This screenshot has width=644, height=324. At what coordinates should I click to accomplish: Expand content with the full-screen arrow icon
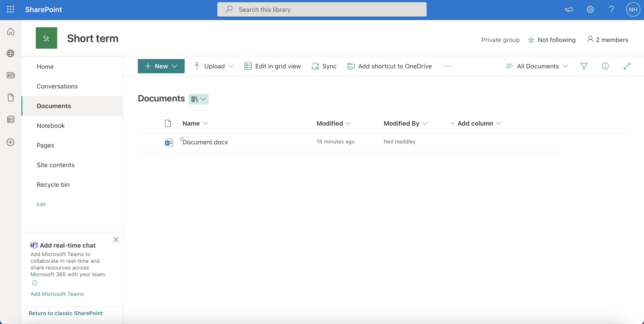[627, 66]
